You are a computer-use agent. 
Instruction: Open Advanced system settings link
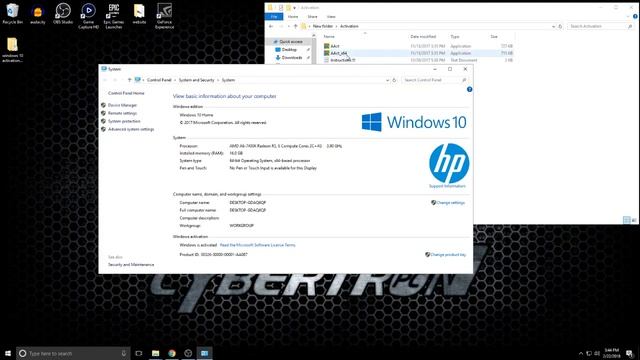[x=131, y=129]
